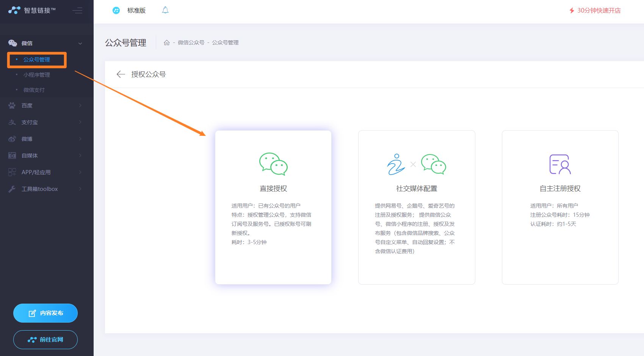644x356 pixels.
Task: Click 公众号管理 breadcrumb link
Action: pyautogui.click(x=225, y=43)
